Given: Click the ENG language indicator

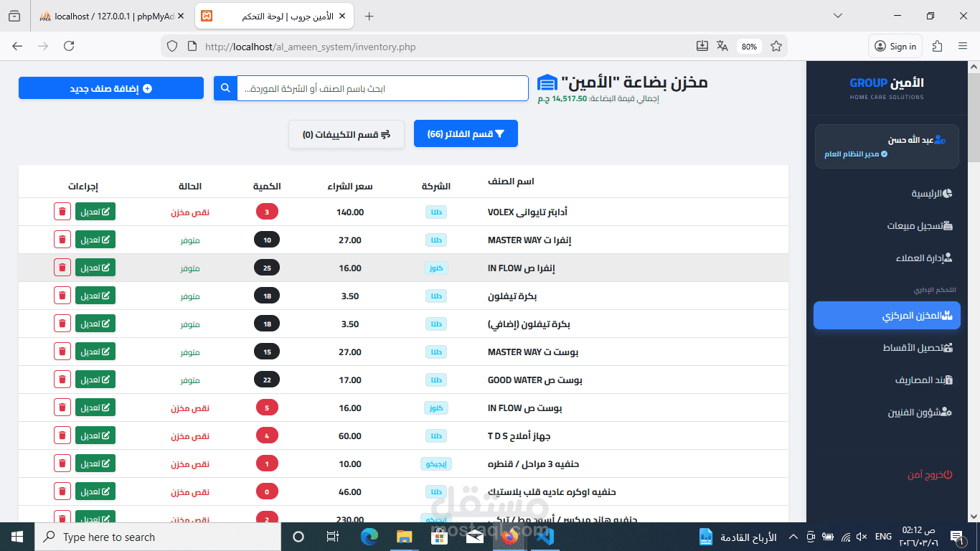Looking at the screenshot, I should (x=883, y=536).
